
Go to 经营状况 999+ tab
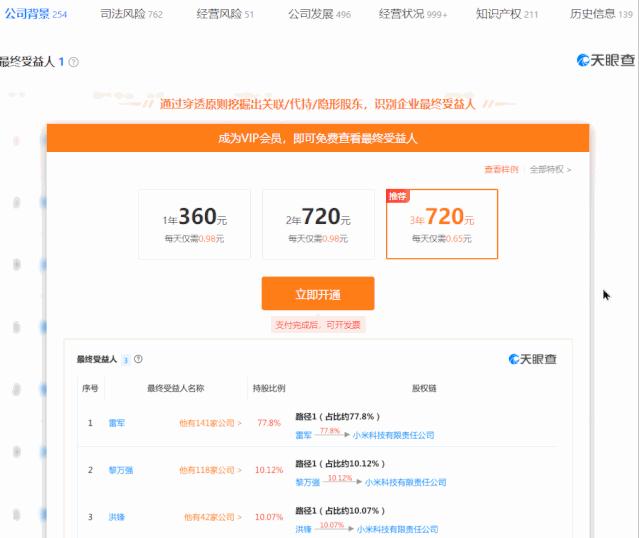click(x=412, y=14)
